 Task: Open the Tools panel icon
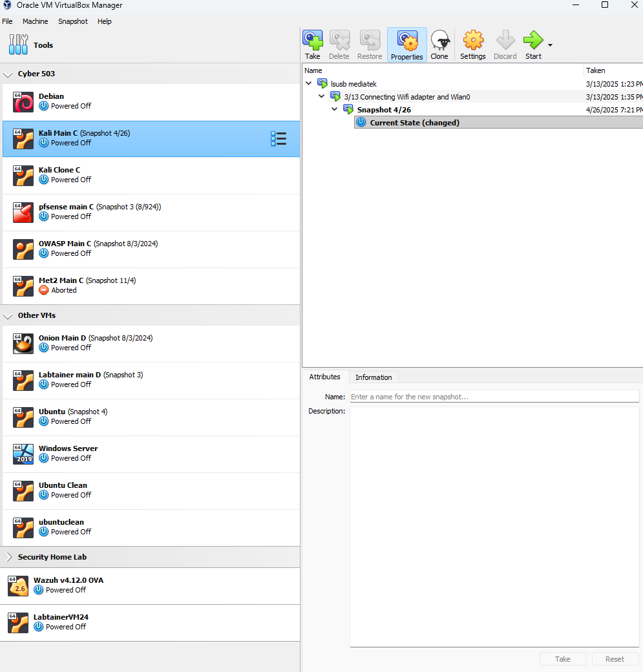coord(17,45)
